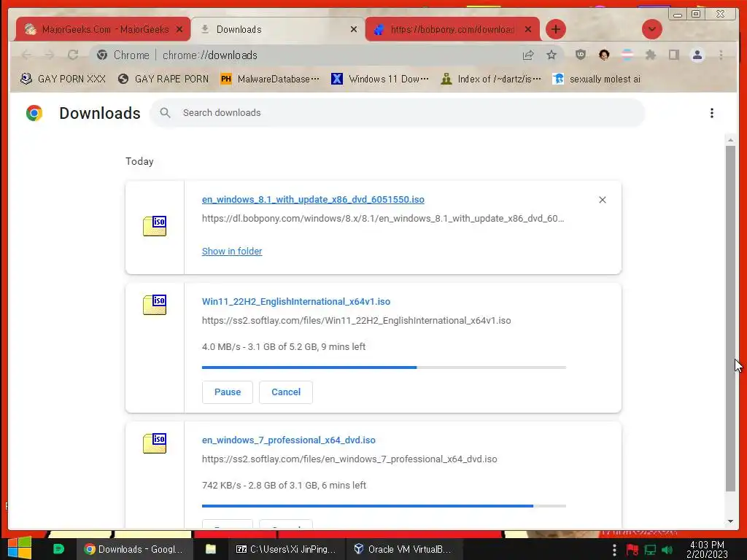Click the vertical scrollbar thumb
The image size is (747, 560).
(730, 319)
